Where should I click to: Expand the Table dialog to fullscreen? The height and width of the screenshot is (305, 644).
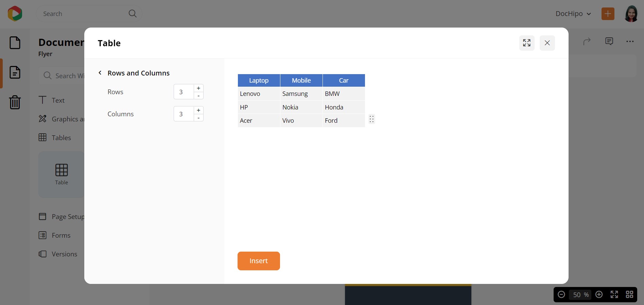point(527,43)
